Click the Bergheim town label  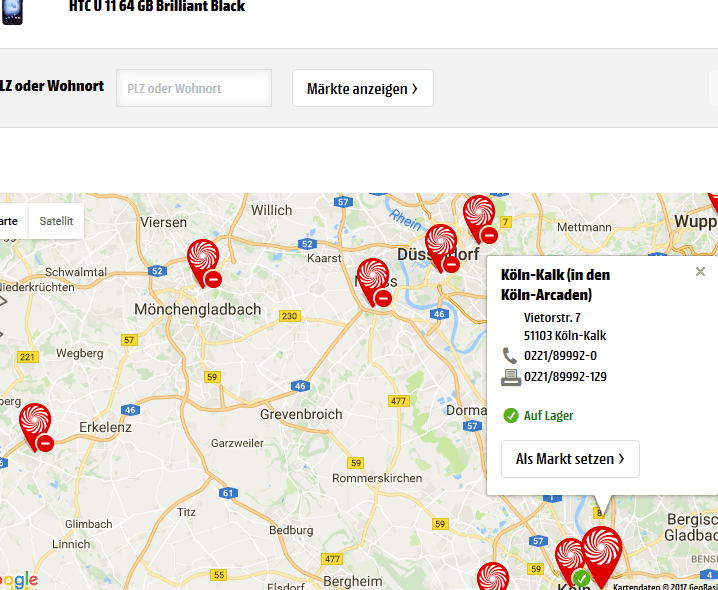coord(353,581)
